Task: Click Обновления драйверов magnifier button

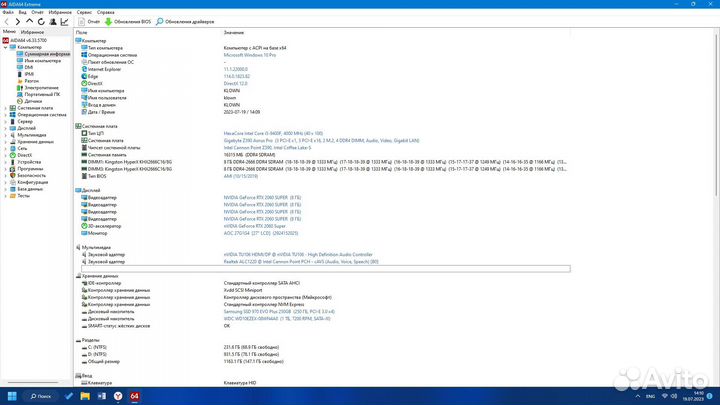Action: tap(185, 22)
